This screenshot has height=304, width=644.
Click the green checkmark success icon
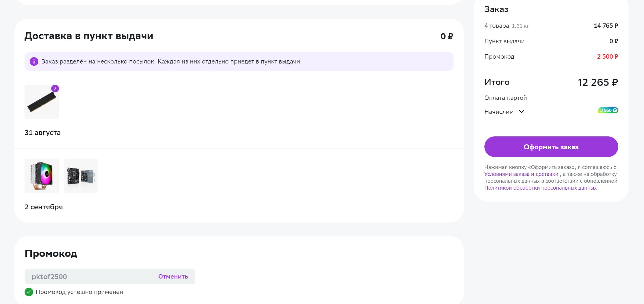tap(29, 292)
